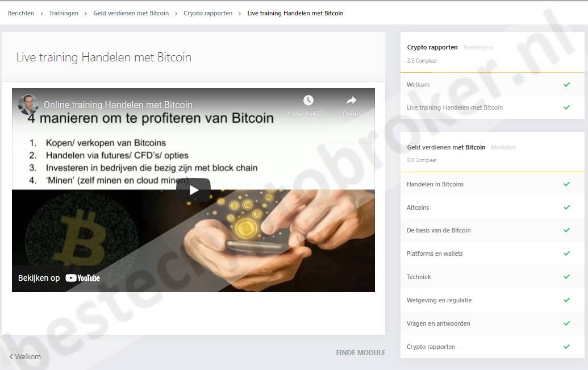Image resolution: width=588 pixels, height=370 pixels.
Task: Click the YouTube logo in the video
Action: click(82, 278)
